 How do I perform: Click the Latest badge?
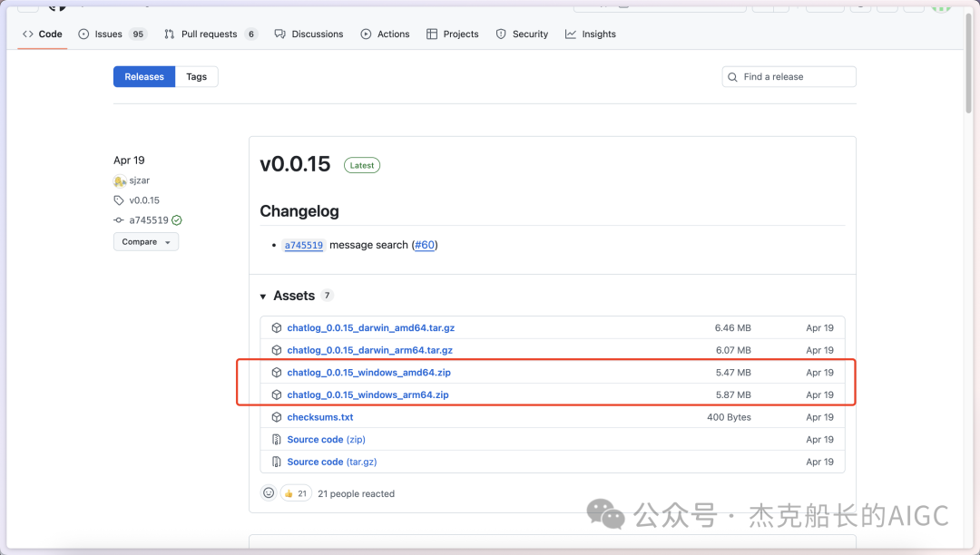click(362, 165)
